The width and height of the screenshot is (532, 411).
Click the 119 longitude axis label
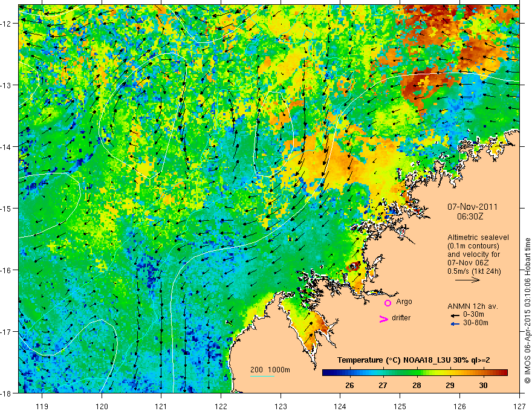[x=42, y=396]
